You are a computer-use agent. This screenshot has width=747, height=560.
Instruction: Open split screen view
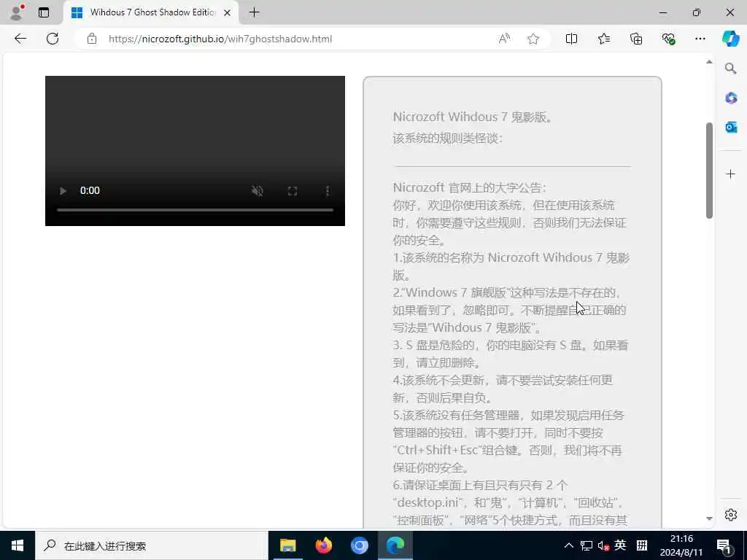571,39
